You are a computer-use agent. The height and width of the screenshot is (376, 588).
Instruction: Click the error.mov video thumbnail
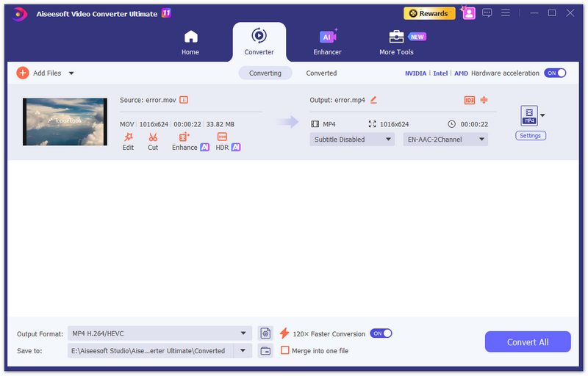(x=65, y=121)
